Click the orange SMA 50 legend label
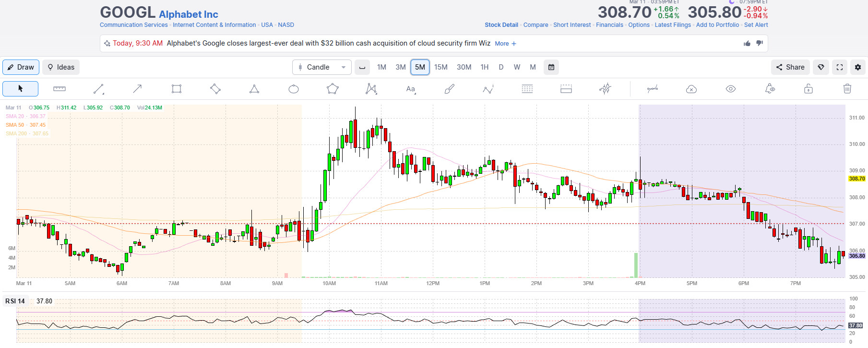This screenshot has height=348, width=868. click(25, 125)
